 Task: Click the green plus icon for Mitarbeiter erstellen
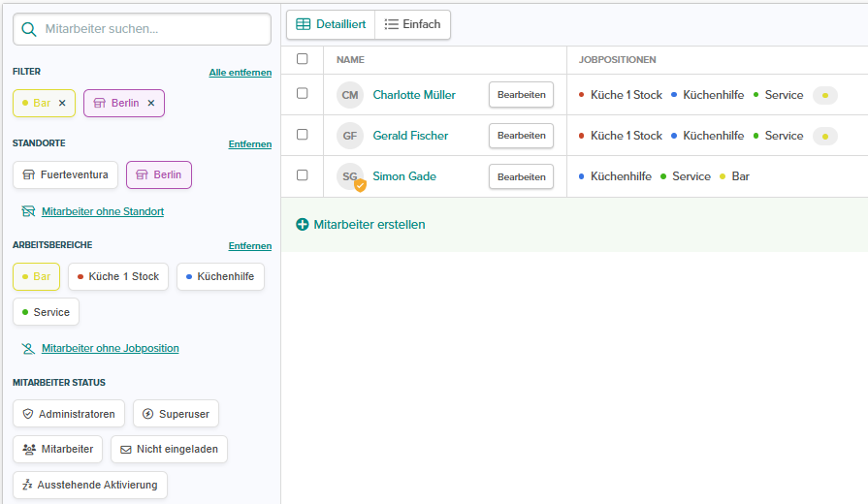point(302,225)
